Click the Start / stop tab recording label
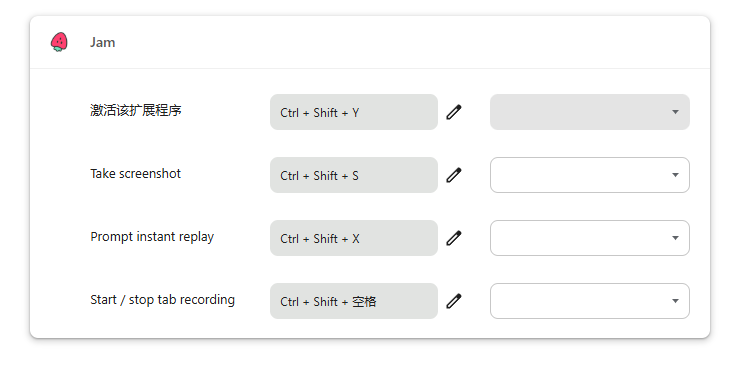 [163, 300]
